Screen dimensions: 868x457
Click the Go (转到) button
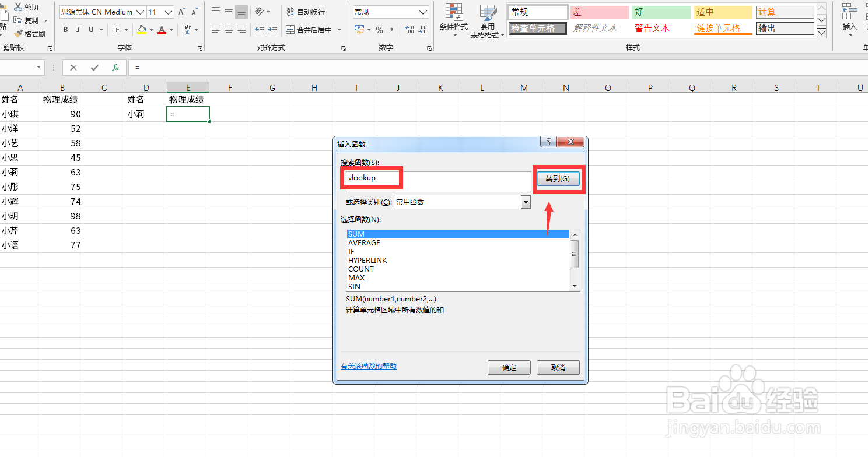(558, 179)
